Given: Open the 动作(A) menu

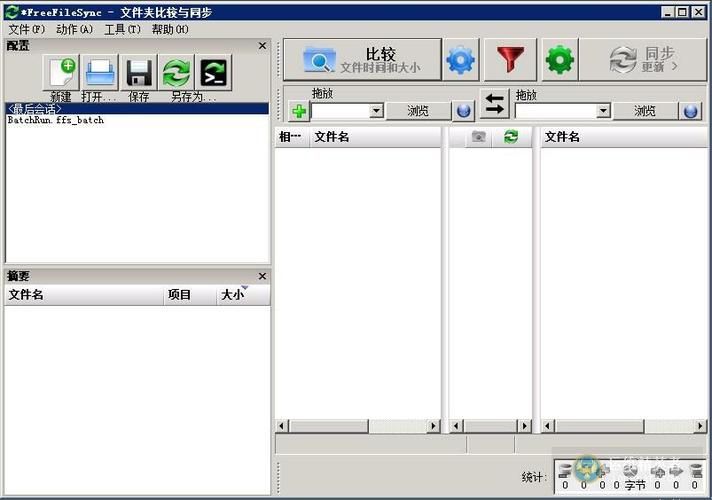Looking at the screenshot, I should click(x=74, y=30).
